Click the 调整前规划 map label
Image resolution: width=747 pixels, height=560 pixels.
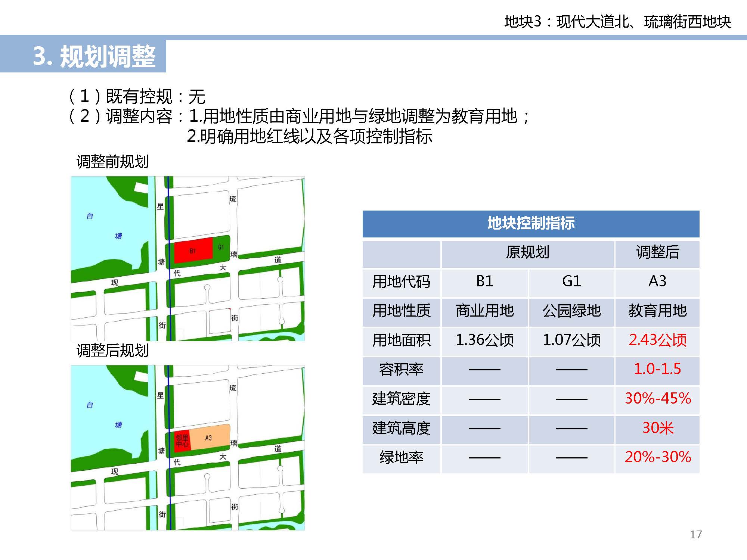point(112,162)
